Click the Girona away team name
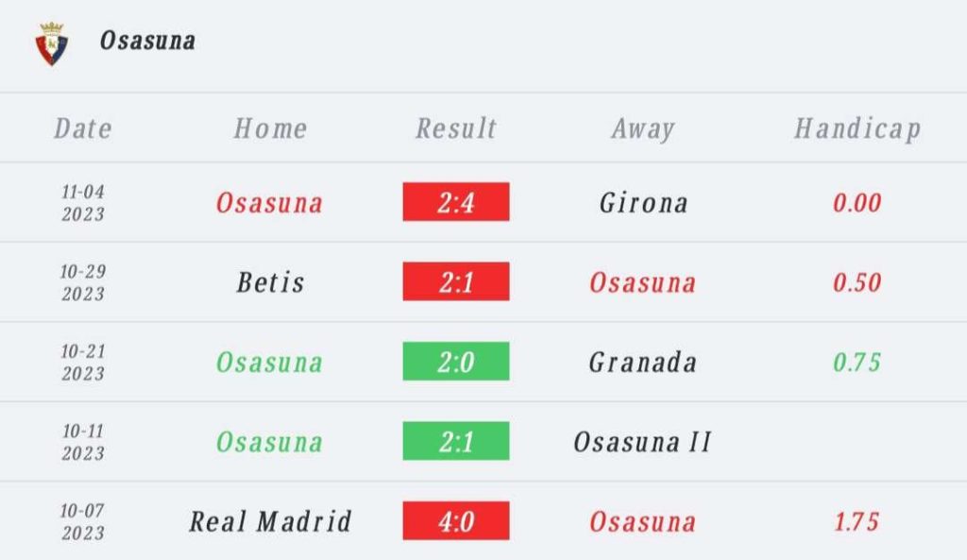 [x=643, y=203]
